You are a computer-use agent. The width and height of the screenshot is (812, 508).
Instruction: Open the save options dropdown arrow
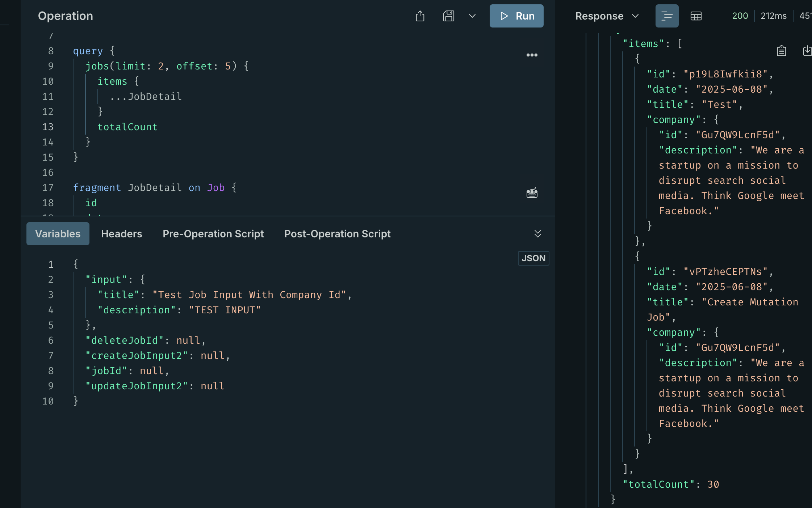472,16
